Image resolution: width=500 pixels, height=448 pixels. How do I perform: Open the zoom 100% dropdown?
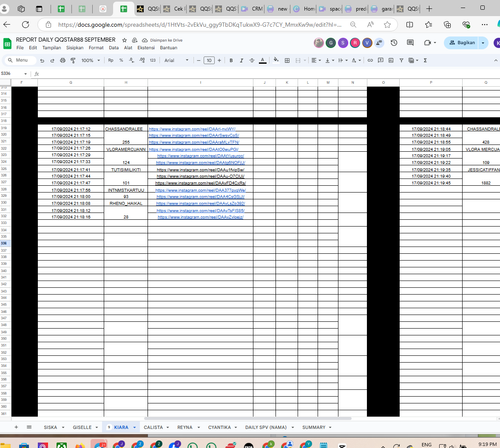tap(91, 60)
